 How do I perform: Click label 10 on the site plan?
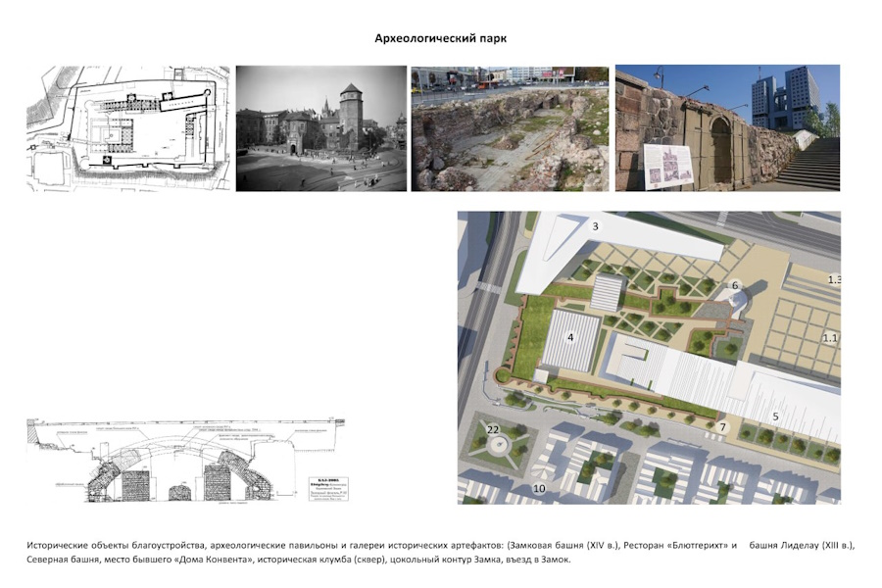point(539,488)
